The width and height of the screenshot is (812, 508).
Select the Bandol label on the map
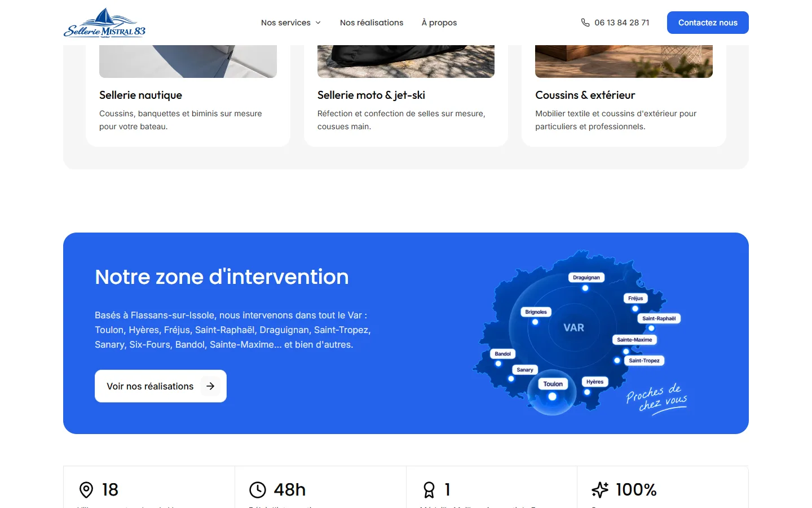click(x=502, y=354)
